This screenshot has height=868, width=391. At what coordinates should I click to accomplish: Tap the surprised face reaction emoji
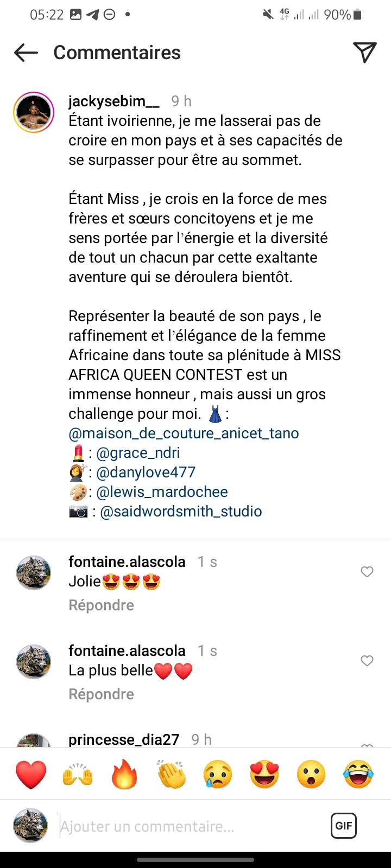pyautogui.click(x=312, y=774)
